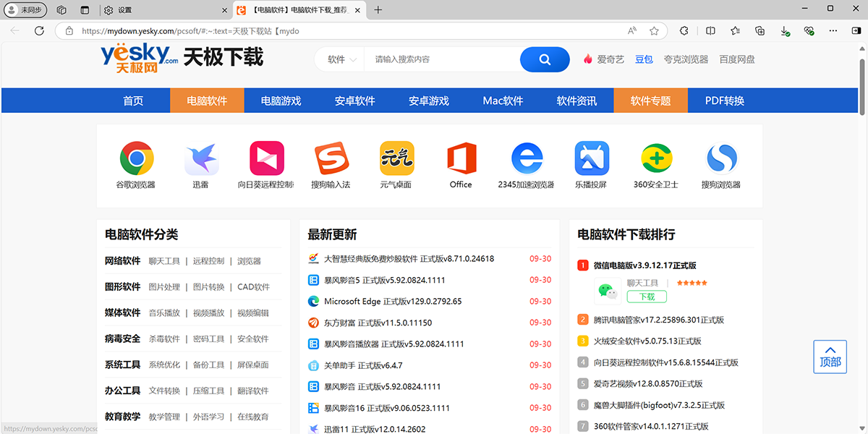Open the 谷歌浏览器 Chrome download icon
The width and height of the screenshot is (868, 434).
click(x=137, y=158)
